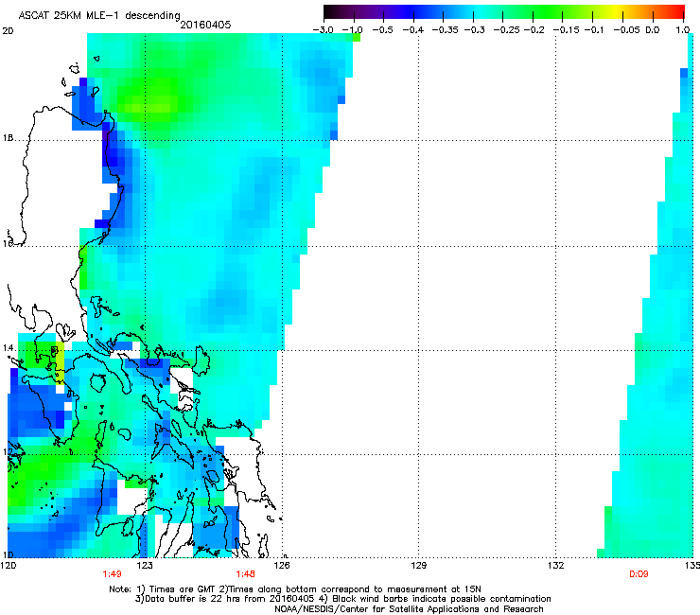Click the colorbar label "-0.35"
The height and width of the screenshot is (615, 700).
pyautogui.click(x=446, y=30)
